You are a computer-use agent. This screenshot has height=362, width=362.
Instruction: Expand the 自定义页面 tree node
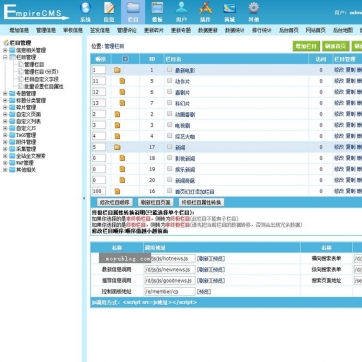pos(5,114)
